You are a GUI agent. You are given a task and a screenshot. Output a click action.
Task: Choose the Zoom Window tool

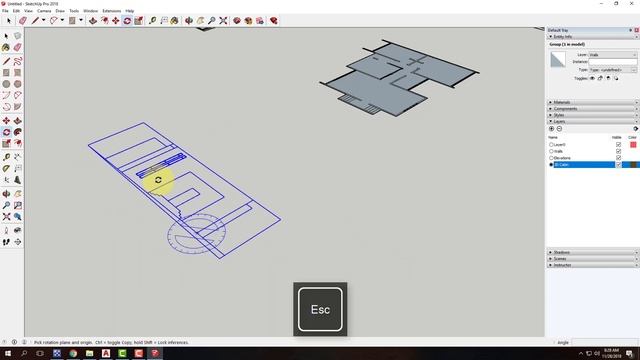pos(18,205)
